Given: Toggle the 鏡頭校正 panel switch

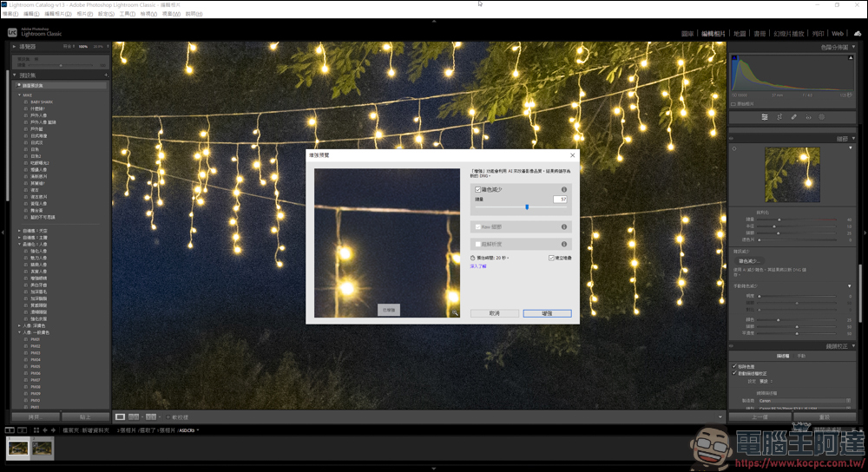Looking at the screenshot, I should (731, 346).
